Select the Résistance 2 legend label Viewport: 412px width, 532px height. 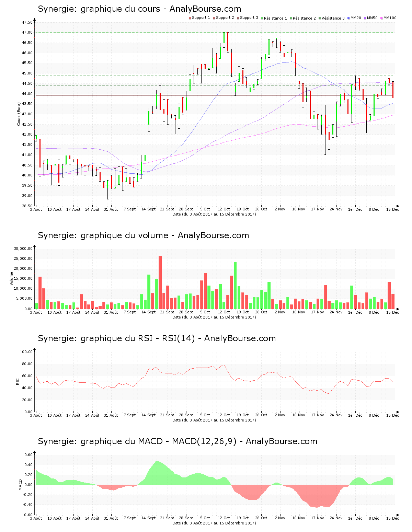(304, 18)
